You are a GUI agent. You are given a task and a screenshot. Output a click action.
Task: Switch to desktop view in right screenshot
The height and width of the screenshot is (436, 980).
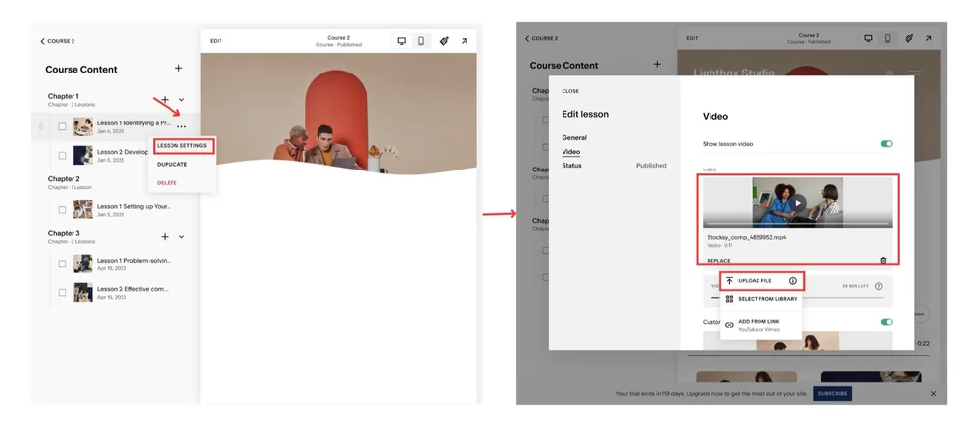click(868, 39)
